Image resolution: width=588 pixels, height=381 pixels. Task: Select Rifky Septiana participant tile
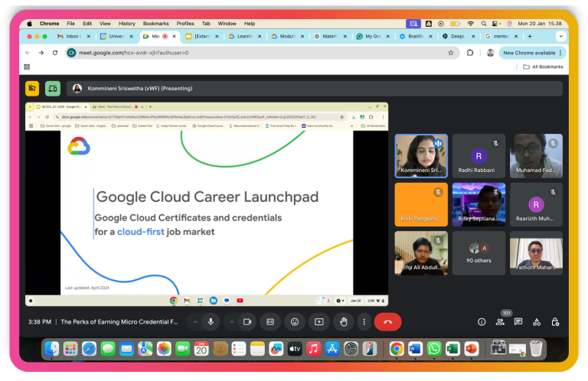[x=479, y=204]
